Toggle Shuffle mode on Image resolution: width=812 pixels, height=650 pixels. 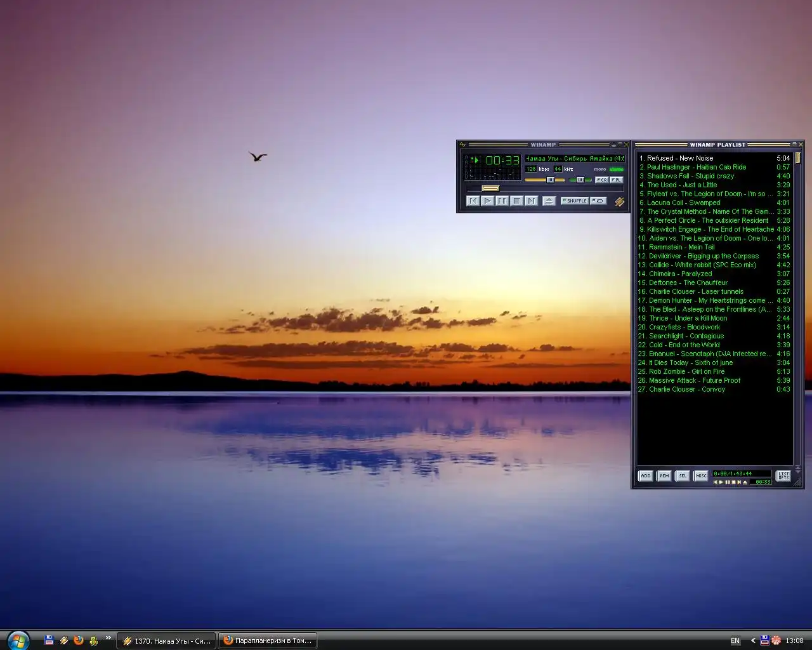(575, 201)
